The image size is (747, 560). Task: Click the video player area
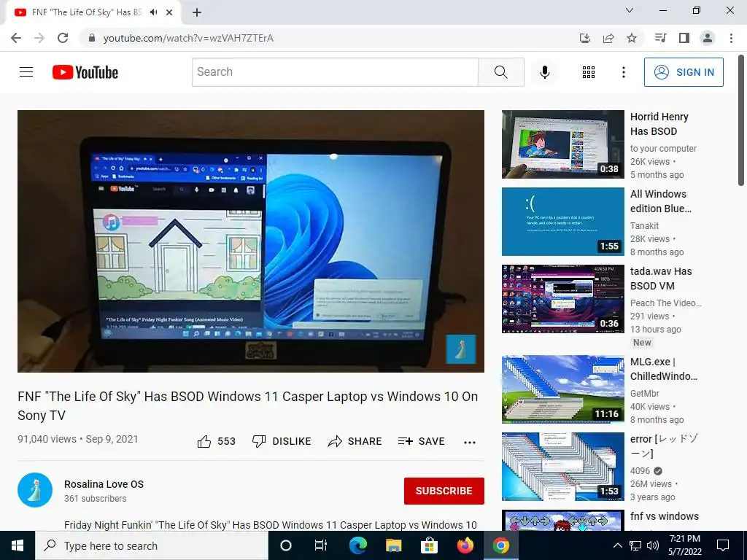point(251,241)
